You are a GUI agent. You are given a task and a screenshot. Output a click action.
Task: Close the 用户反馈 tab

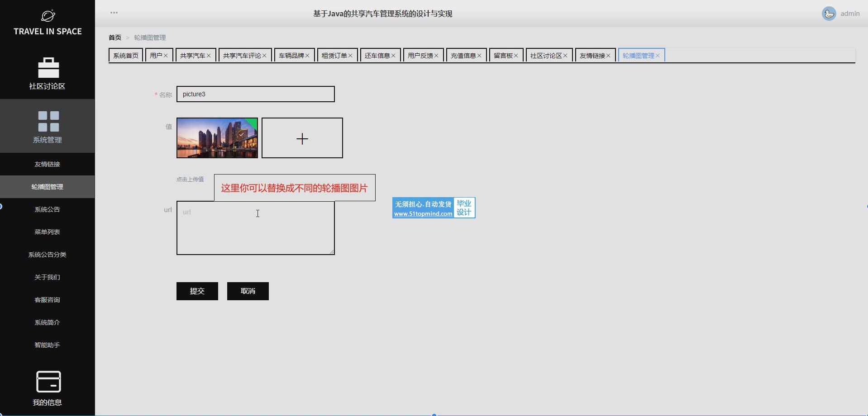pos(436,56)
